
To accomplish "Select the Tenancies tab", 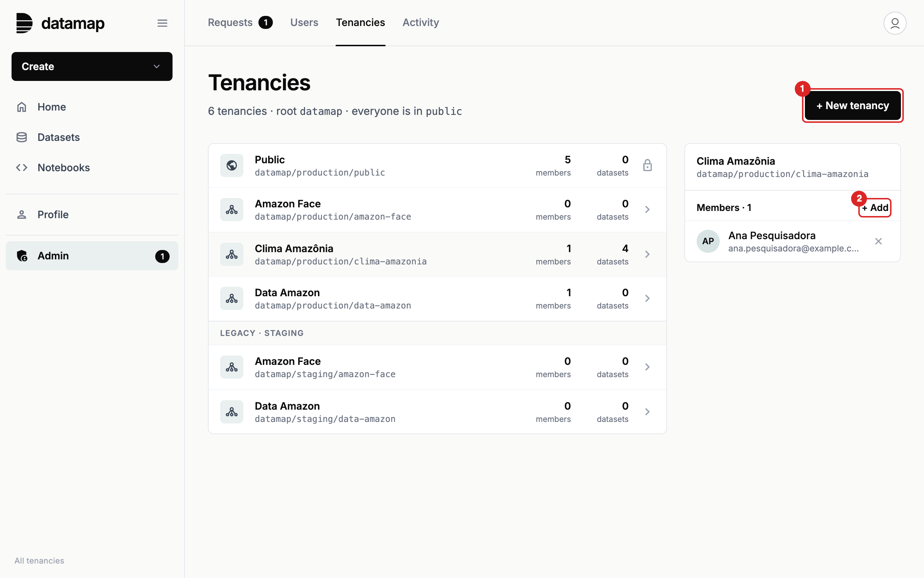I will pos(360,22).
